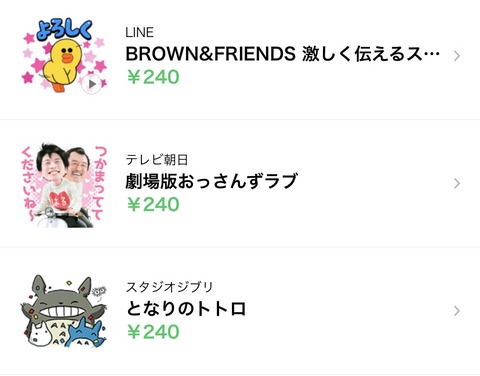Open the Sally duck sticker thumbnail
Image resolution: width=480 pixels, height=376 pixels.
click(64, 57)
